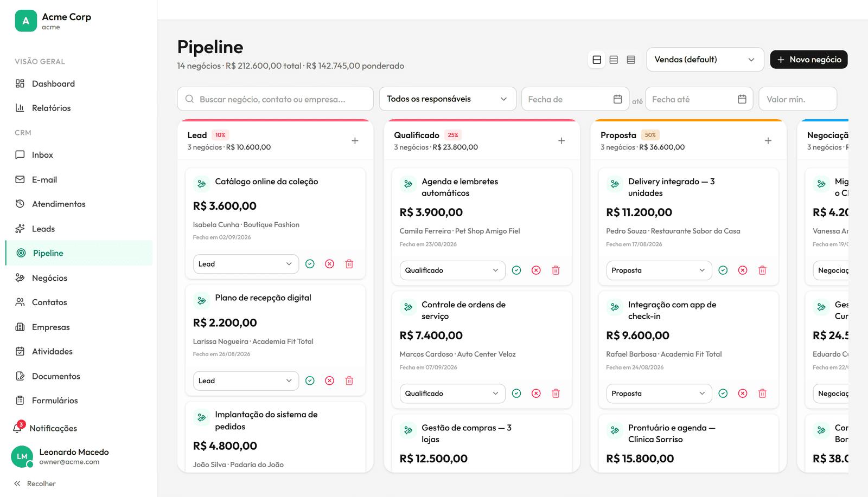Open the Implantação do sistema de pedidos card
Image resolution: width=868 pixels, height=497 pixels.
pyautogui.click(x=276, y=437)
